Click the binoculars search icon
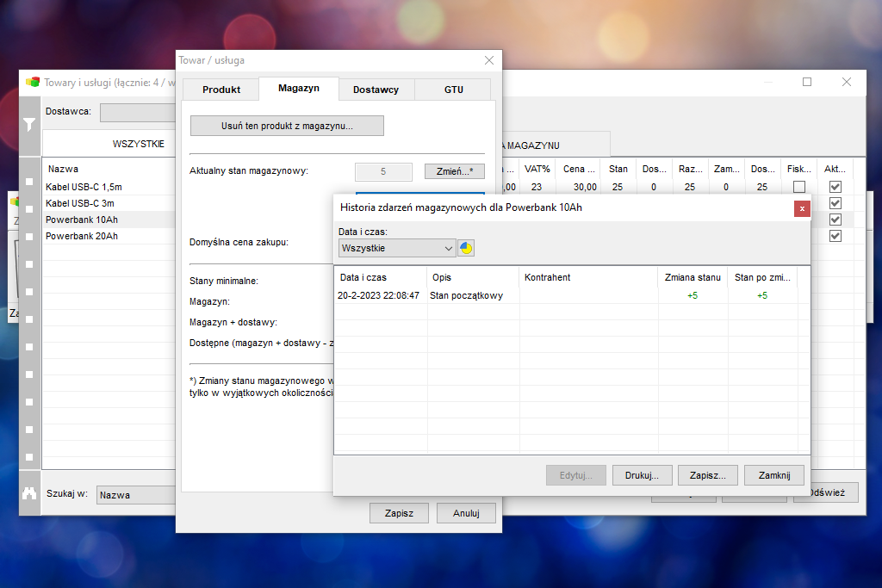The width and height of the screenshot is (882, 588). coord(29,493)
